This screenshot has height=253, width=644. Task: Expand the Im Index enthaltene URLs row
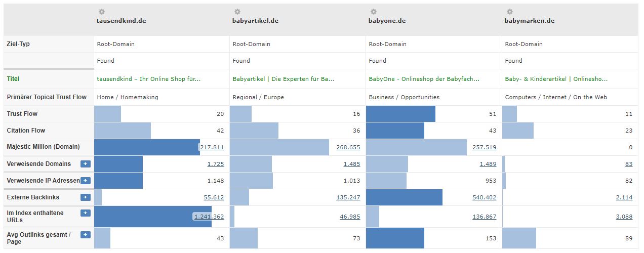86,214
